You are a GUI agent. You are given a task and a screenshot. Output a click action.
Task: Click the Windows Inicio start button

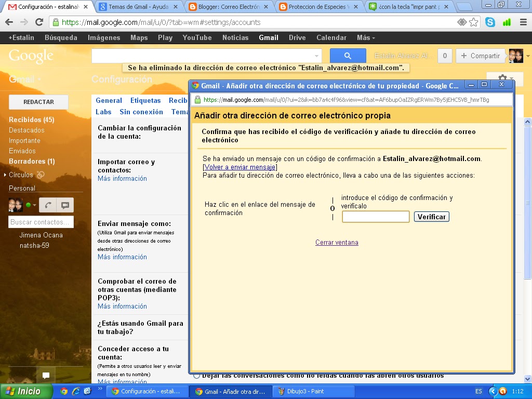pyautogui.click(x=26, y=391)
